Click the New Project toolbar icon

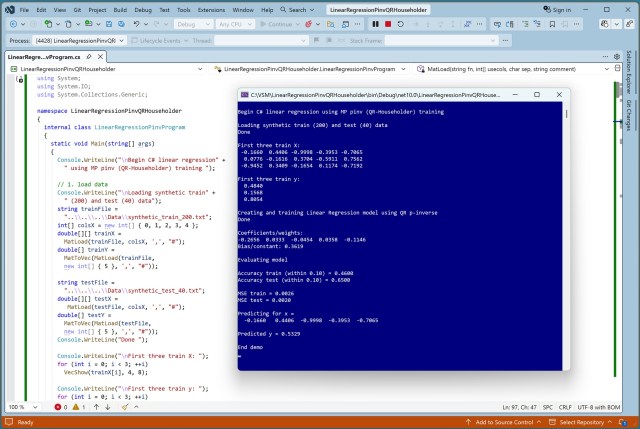coord(48,24)
